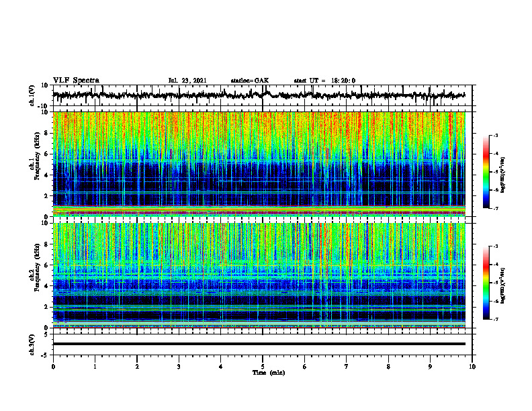Select the ch.2 spectrogram panel

pyautogui.click(x=259, y=275)
